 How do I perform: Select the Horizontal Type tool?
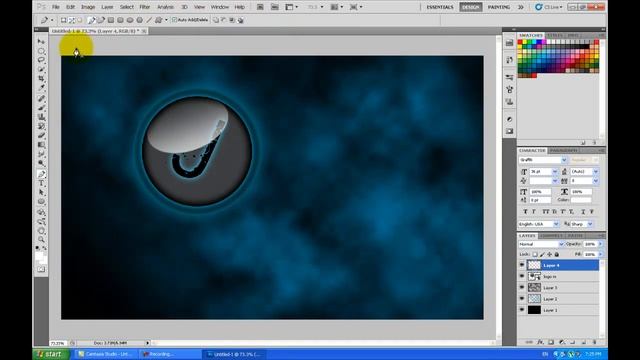coord(41,183)
